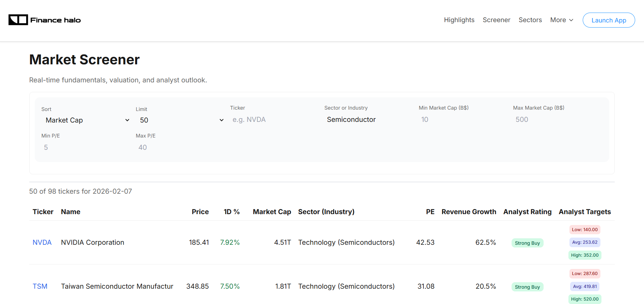The height and width of the screenshot is (304, 644).
Task: Open the Highlights page
Action: pos(459,20)
